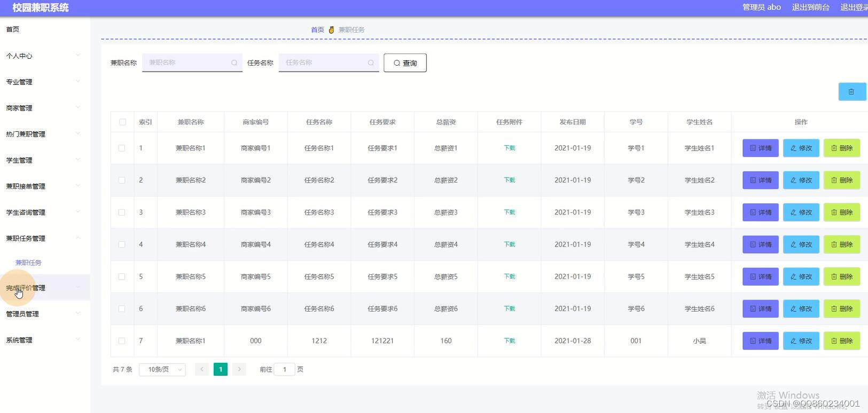Click 退出到前台 in top bar
The image size is (868, 413).
(810, 7)
